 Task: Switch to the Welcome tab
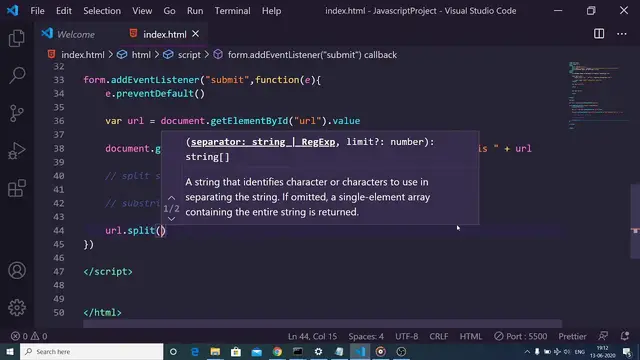[x=76, y=34]
